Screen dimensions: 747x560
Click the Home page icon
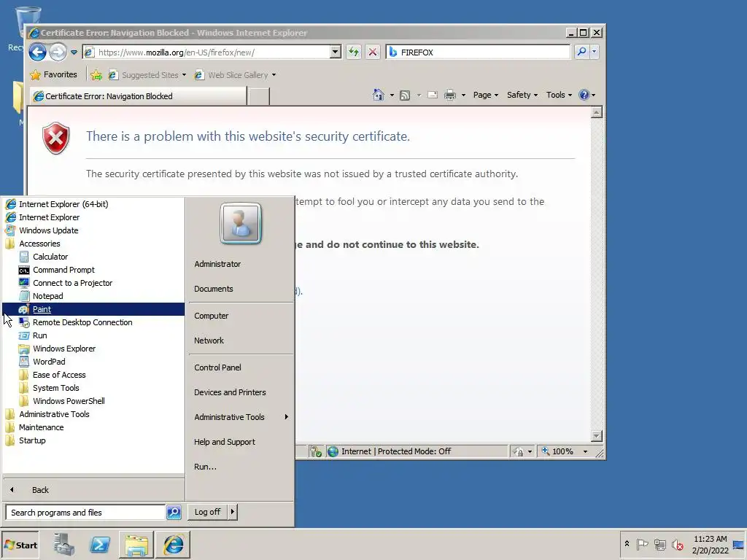(x=379, y=95)
